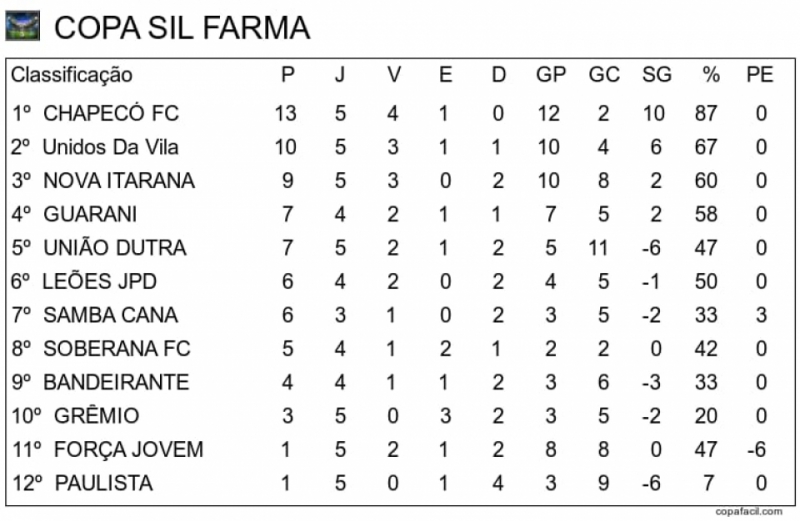Select the LEÕES JPD team name
This screenshot has height=521, width=800.
point(99,282)
